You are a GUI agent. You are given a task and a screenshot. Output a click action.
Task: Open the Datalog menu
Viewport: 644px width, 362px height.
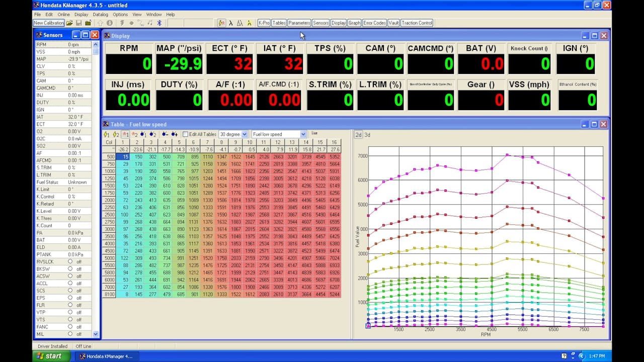[100, 14]
